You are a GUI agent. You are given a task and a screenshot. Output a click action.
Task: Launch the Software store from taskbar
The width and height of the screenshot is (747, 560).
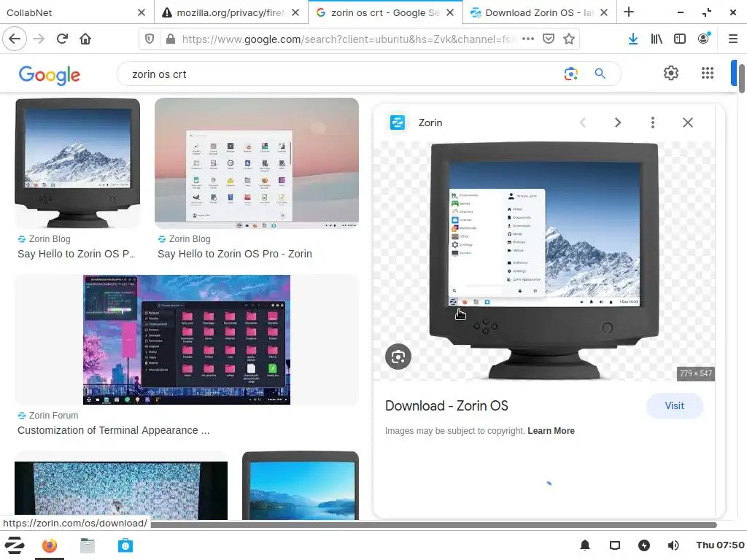click(125, 545)
